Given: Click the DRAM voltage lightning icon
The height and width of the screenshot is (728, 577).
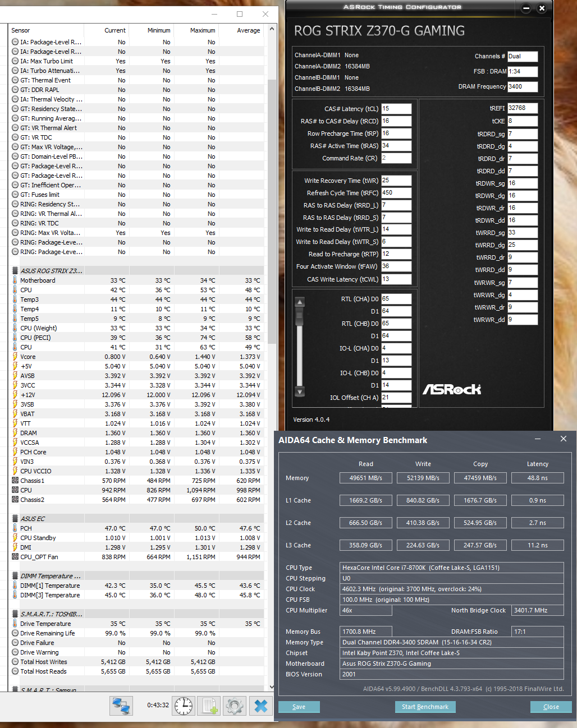Looking at the screenshot, I should [15, 433].
